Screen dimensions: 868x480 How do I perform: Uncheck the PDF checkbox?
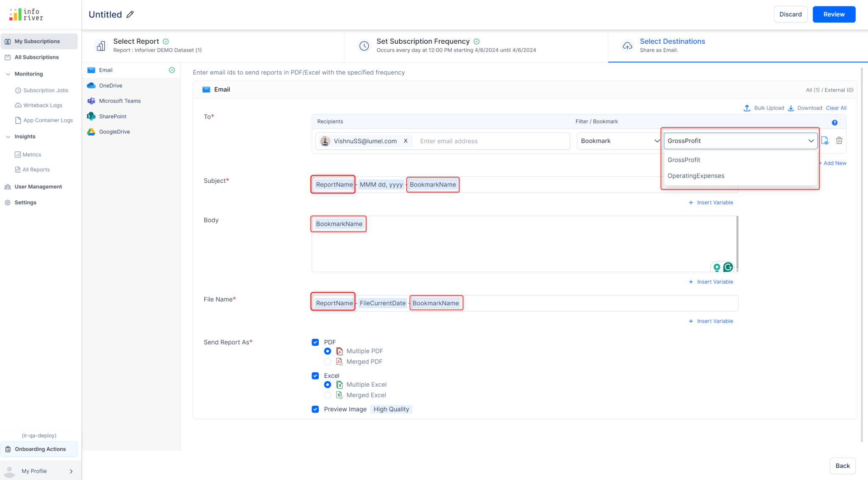[x=315, y=342]
